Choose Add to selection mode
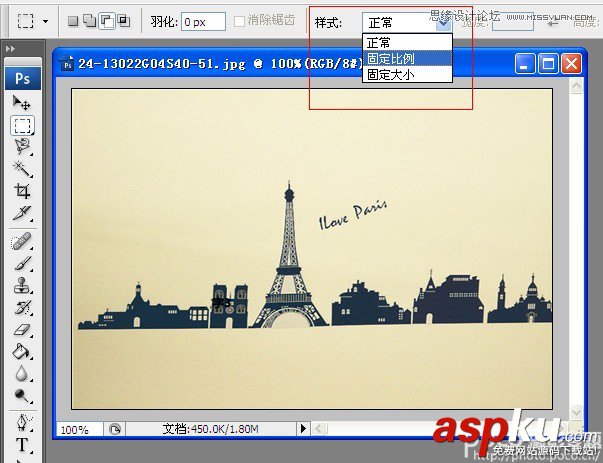603x463 pixels. (x=90, y=21)
